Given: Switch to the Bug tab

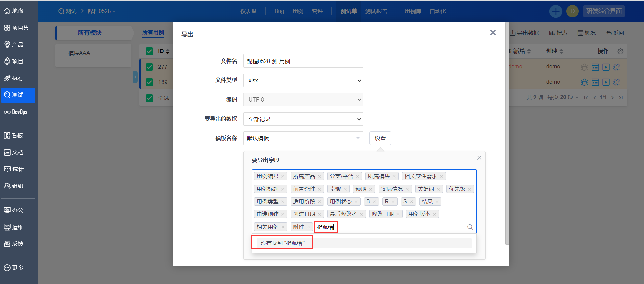Looking at the screenshot, I should pyautogui.click(x=279, y=11).
